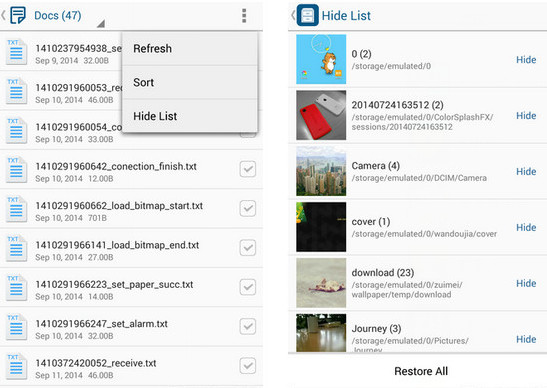The height and width of the screenshot is (388, 547).
Task: Tap TXT icon of set_alarm.txt
Action: (16, 327)
